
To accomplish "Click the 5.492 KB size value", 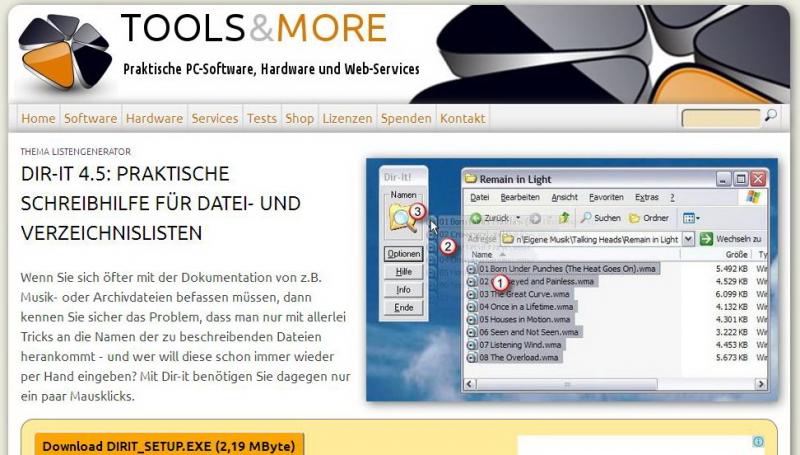I will pyautogui.click(x=732, y=269).
